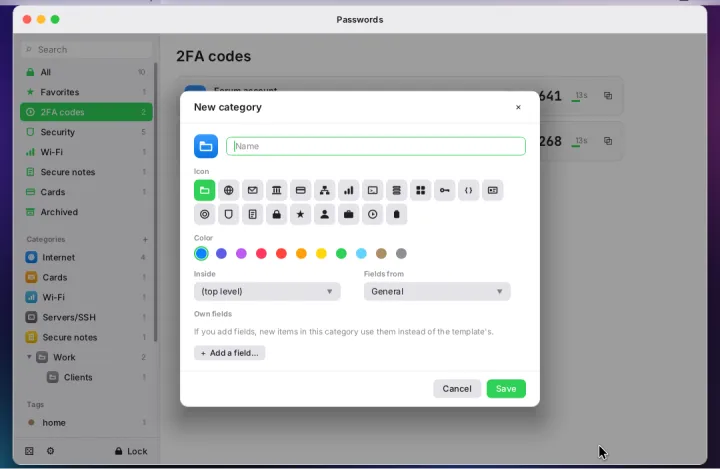Screen dimensions: 720x469
Task: Choose the shield icon in the Icon grid
Action: coord(228,214)
